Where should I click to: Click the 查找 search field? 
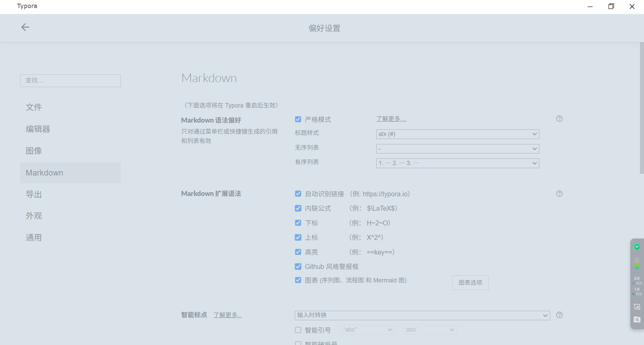70,81
